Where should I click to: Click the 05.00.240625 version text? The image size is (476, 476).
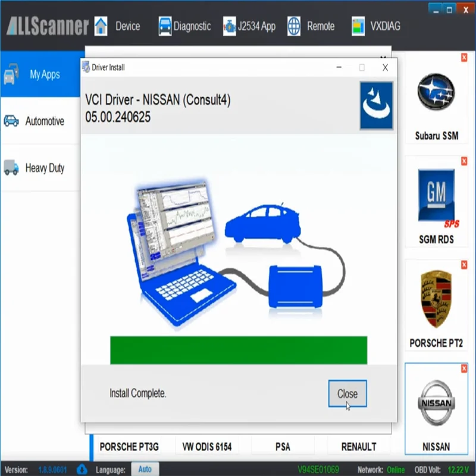[118, 117]
